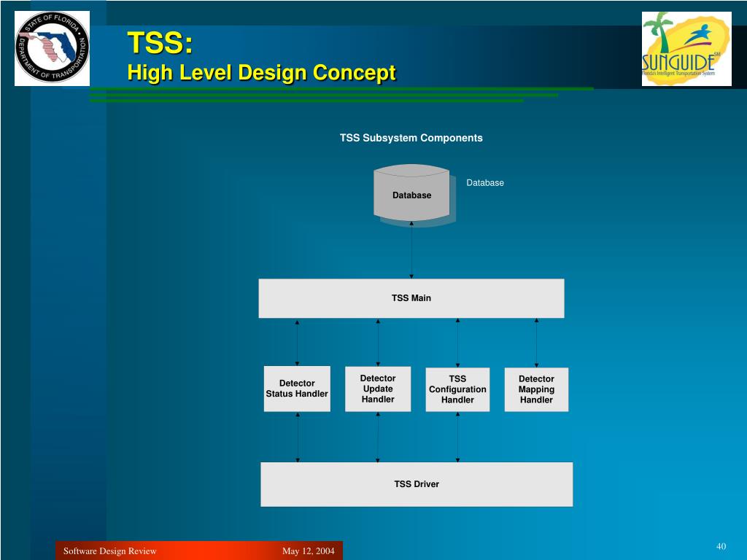This screenshot has width=747, height=560.
Task: Click the 'Database' label beside the cylinder
Action: point(485,183)
